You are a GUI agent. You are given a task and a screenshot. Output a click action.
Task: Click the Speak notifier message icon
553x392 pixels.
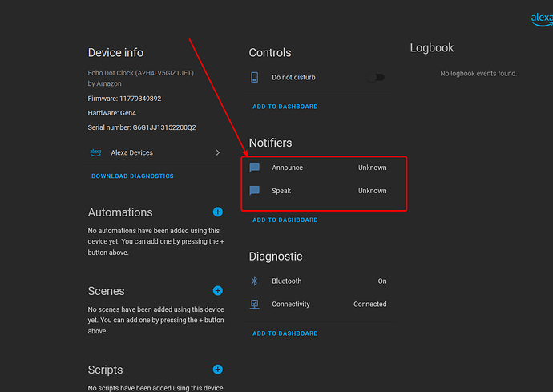point(254,191)
